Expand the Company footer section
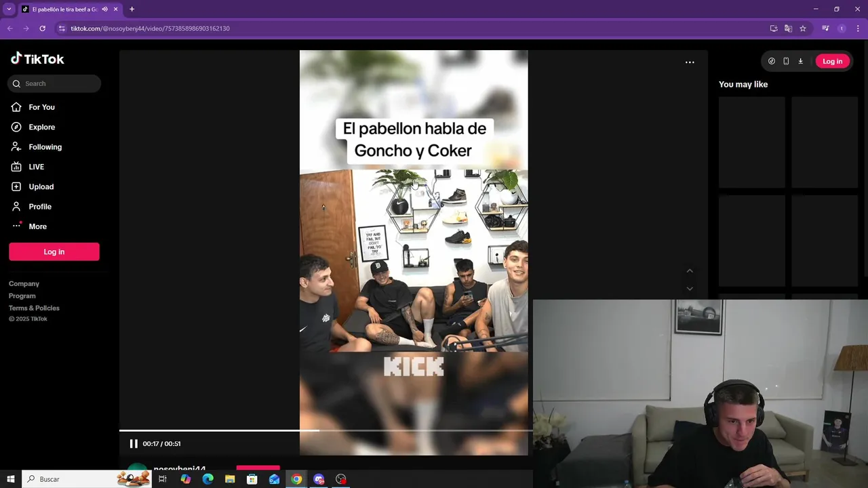This screenshot has height=488, width=868. tap(24, 283)
